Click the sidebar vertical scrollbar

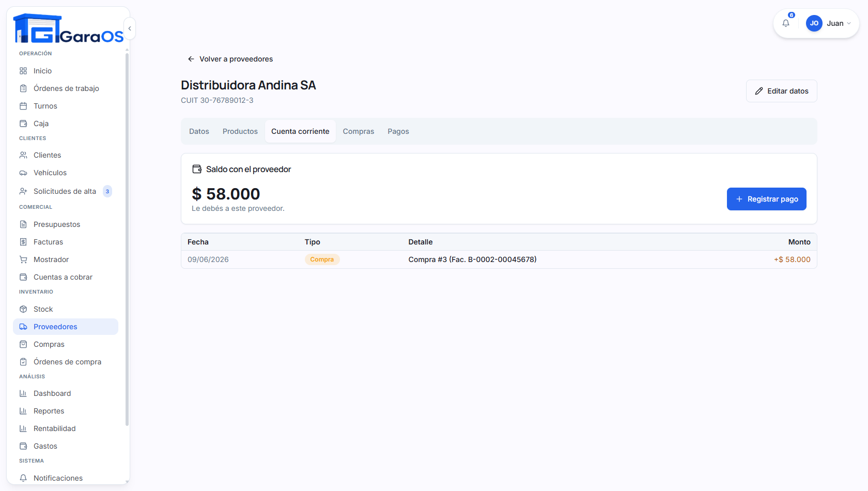[x=127, y=239]
